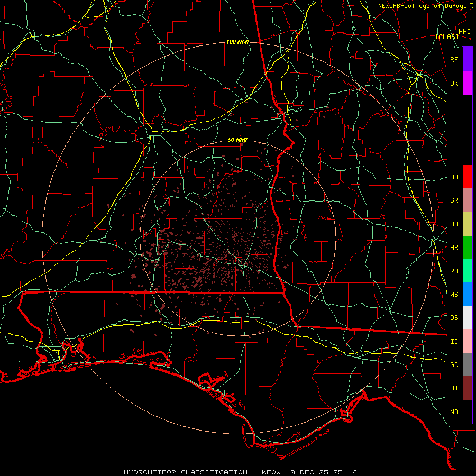Click the HHC product label
Viewport: 476px width, 476px height.
(464, 32)
